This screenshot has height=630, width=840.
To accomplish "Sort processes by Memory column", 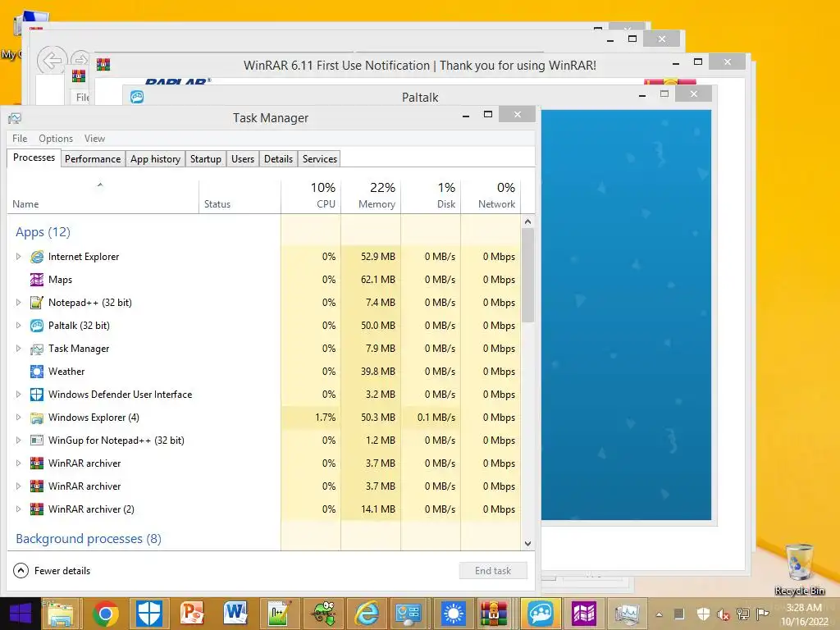I will (x=372, y=195).
